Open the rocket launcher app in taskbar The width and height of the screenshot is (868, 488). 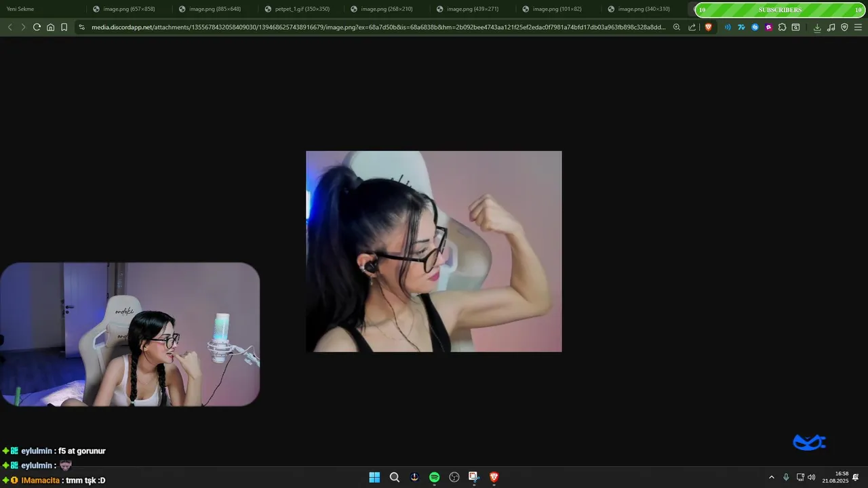coord(414,477)
